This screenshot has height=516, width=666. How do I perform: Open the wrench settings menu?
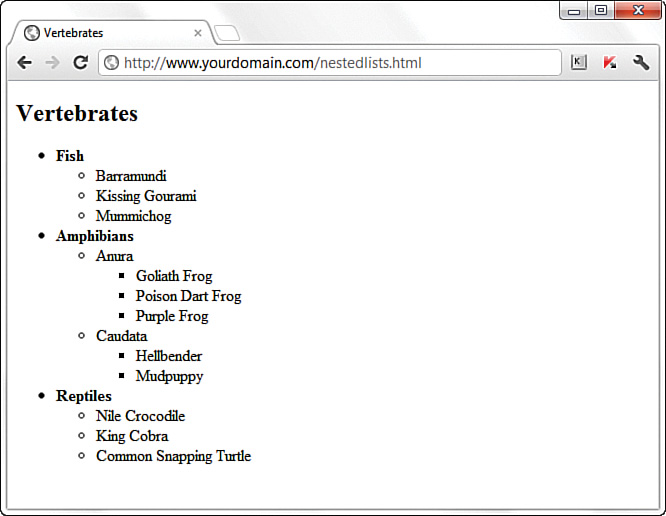tap(641, 63)
